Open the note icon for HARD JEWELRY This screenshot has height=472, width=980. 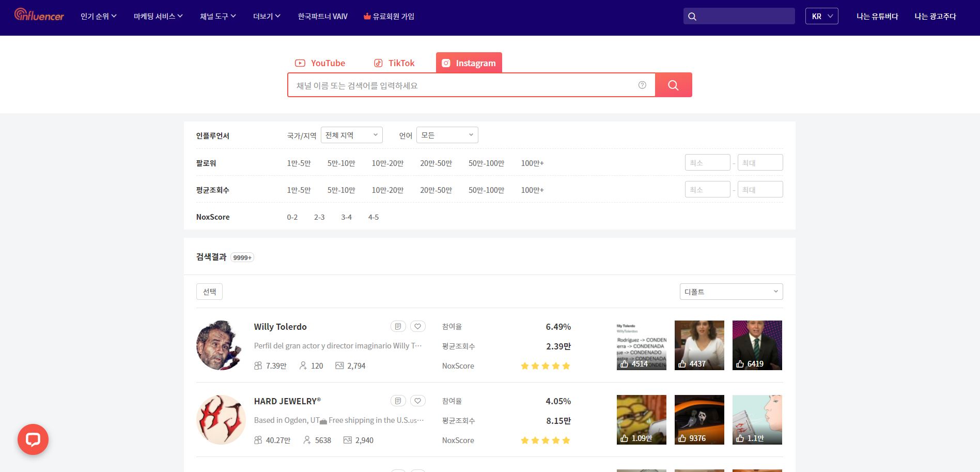click(398, 401)
